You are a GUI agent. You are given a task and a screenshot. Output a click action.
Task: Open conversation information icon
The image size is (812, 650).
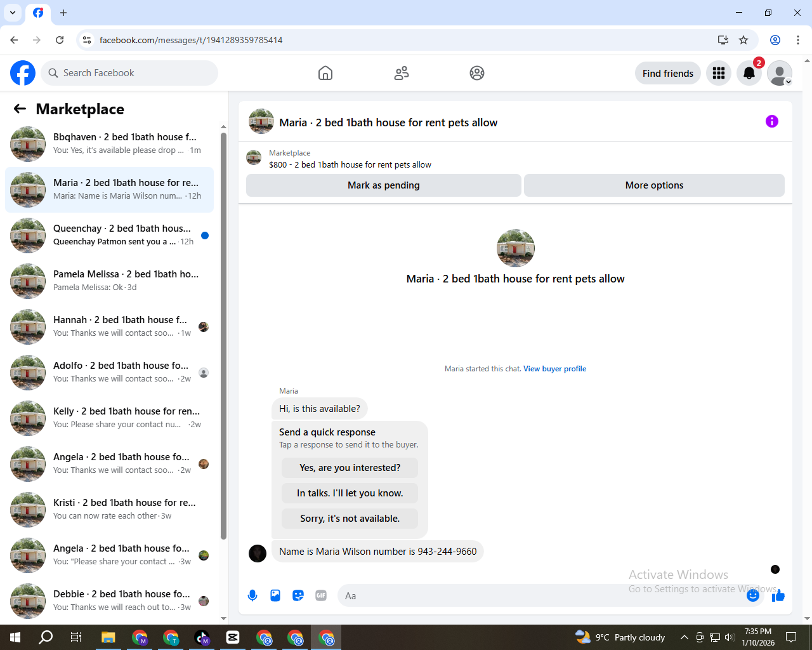(x=772, y=121)
